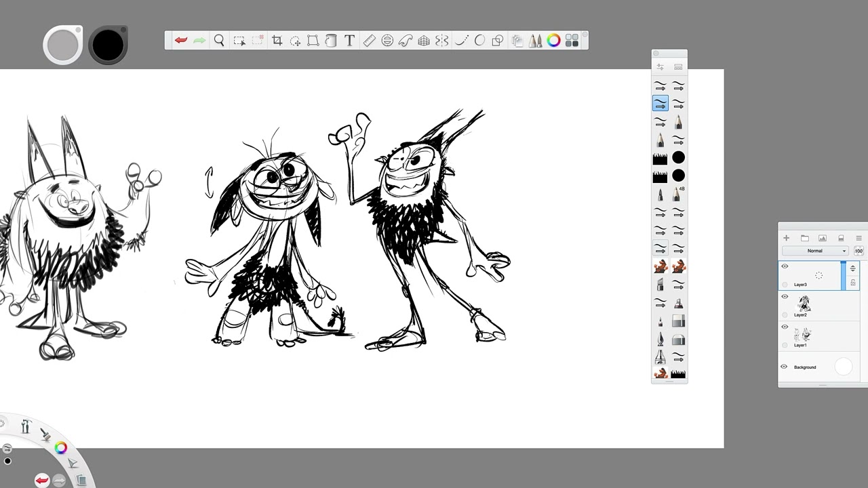868x488 pixels.
Task: Open the Color wheel editor in toolbar
Action: coord(553,41)
